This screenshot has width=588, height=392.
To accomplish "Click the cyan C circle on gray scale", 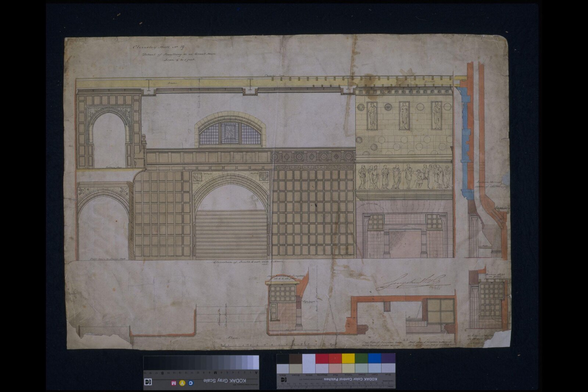I will pyautogui.click(x=191, y=383).
